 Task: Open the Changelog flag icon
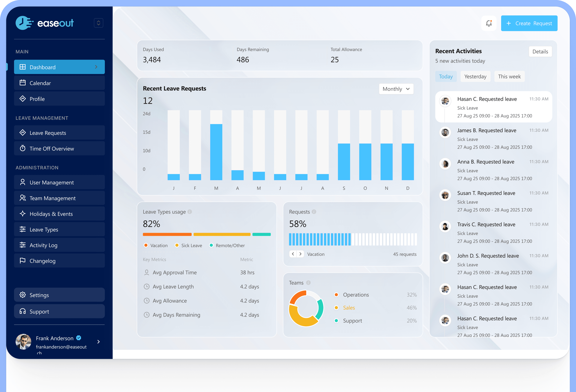click(23, 261)
